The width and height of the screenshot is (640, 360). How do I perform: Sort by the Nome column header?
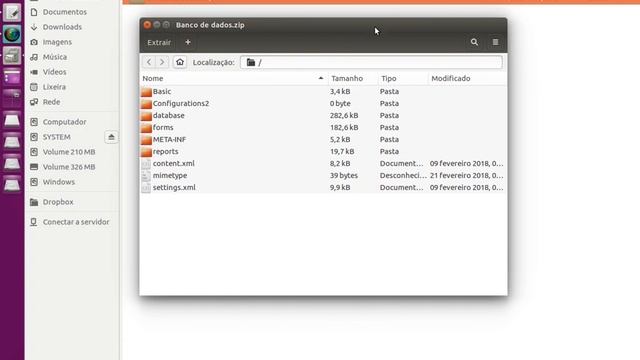click(x=233, y=78)
